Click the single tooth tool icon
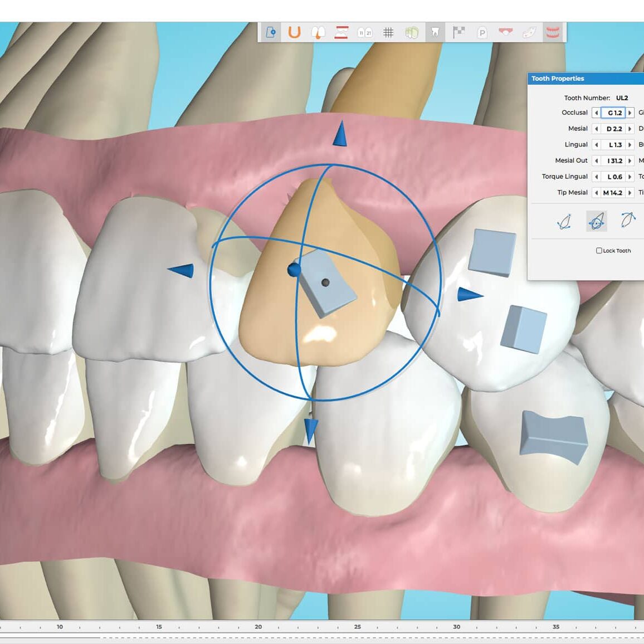This screenshot has width=644, height=644. pos(435,32)
